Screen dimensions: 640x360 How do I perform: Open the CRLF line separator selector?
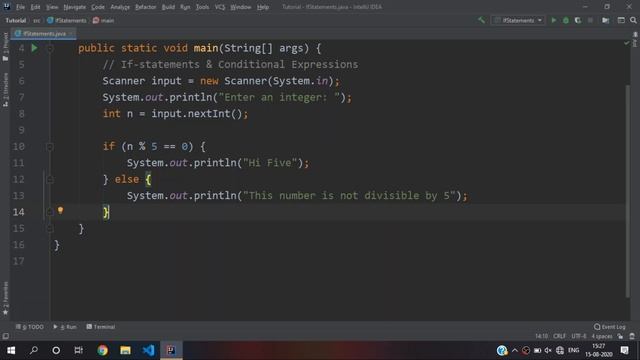click(559, 336)
